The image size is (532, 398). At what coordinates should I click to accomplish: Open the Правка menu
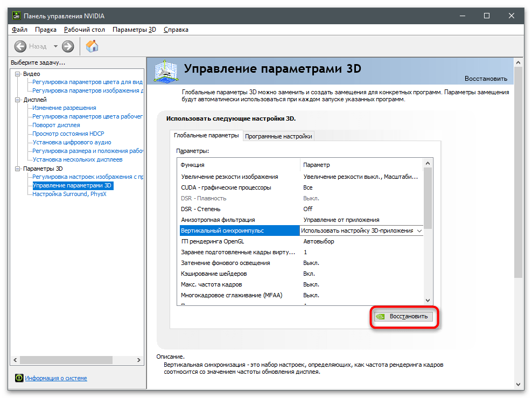pos(46,30)
